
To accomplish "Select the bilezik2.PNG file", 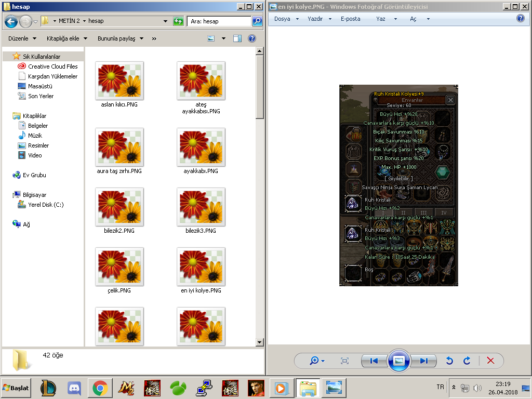I will click(119, 207).
